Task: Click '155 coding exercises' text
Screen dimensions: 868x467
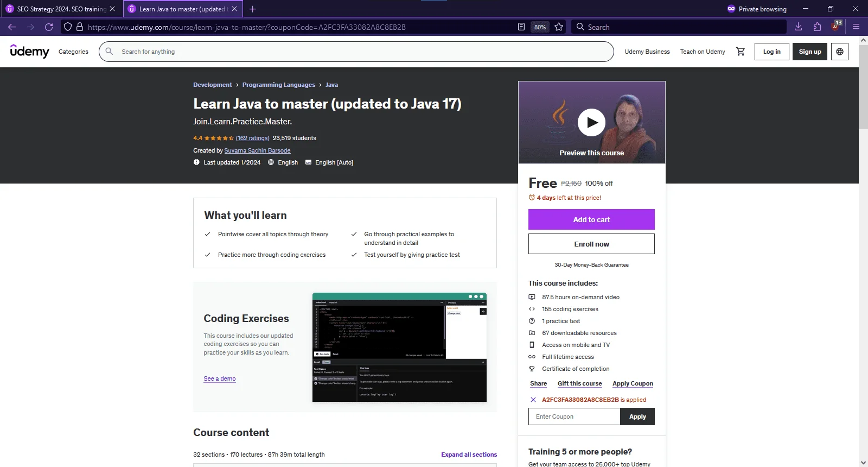Action: click(x=570, y=309)
